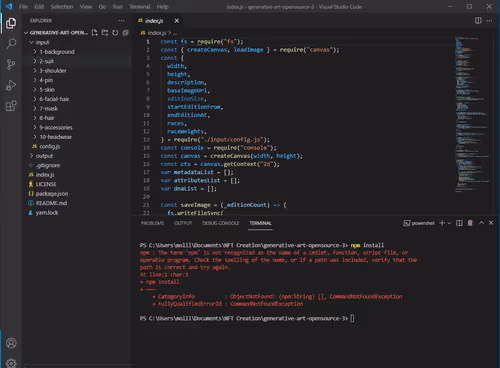This screenshot has width=500, height=368.
Task: Split the editor to the right
Action: click(x=478, y=21)
